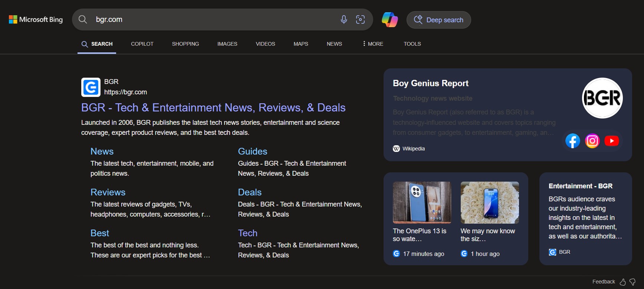Click BGR favicon in Entertainment card
Image resolution: width=644 pixels, height=289 pixels.
click(552, 252)
